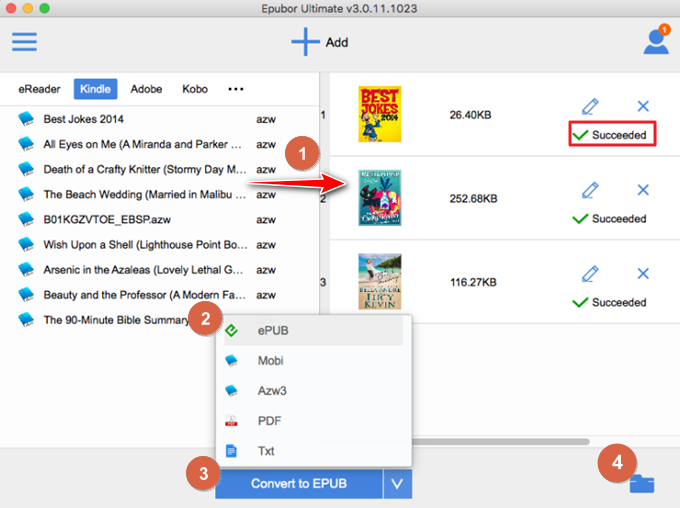Click book icon beside Death of a Crafty Knitter

coord(26,169)
